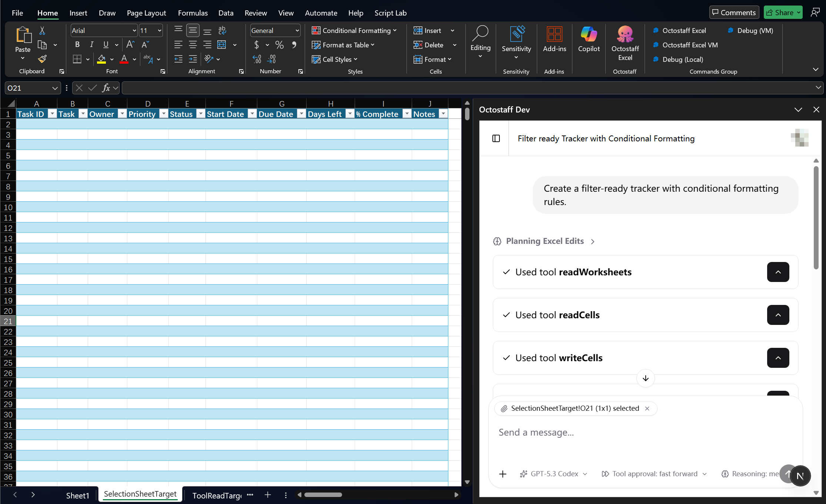Switch to the Sheet1 worksheet tab
The height and width of the screenshot is (504, 826).
77,495
